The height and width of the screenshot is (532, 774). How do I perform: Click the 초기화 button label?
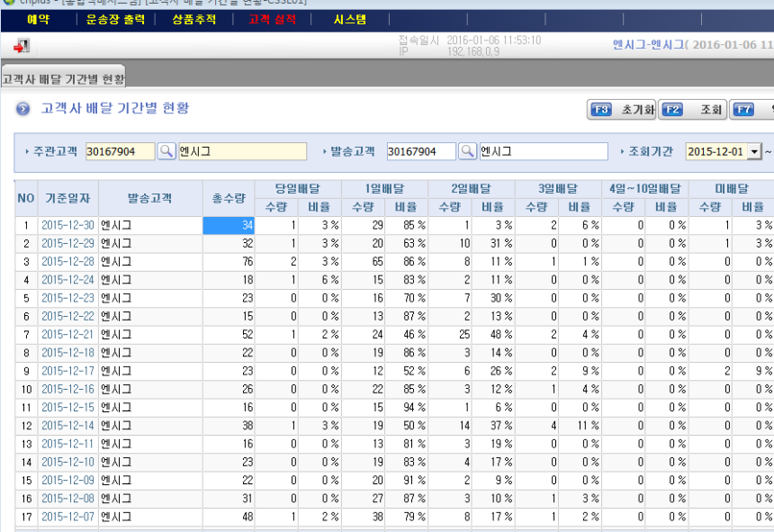637,110
